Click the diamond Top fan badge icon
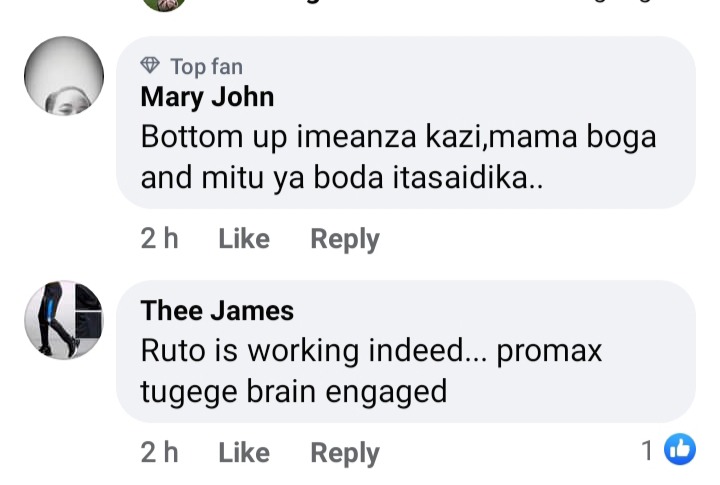This screenshot has height=485, width=720. click(x=150, y=66)
